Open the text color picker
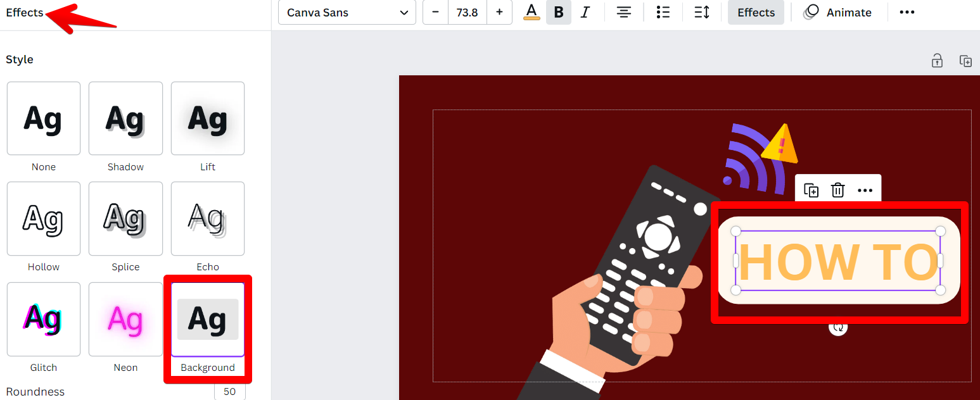 [531, 13]
